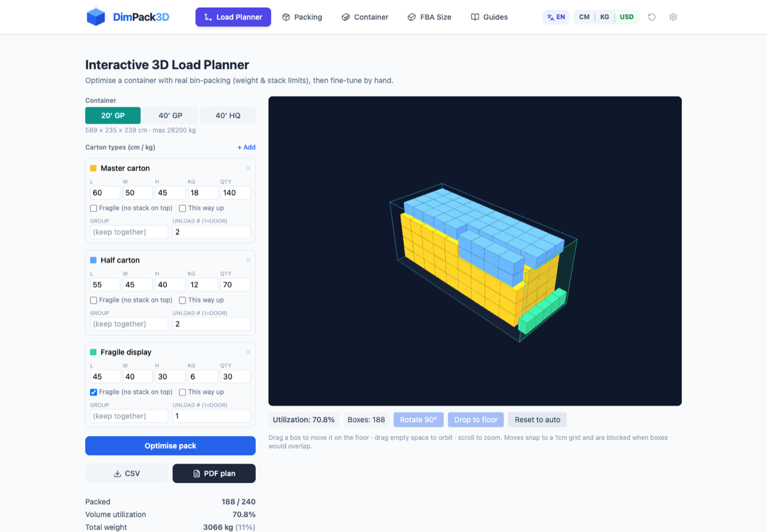Click the Drop to floor button

476,420
